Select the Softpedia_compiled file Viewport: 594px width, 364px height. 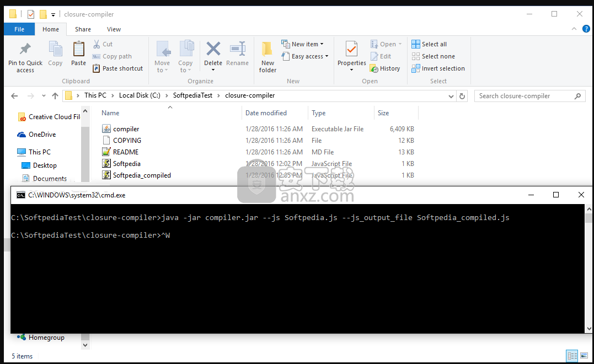[x=142, y=175]
